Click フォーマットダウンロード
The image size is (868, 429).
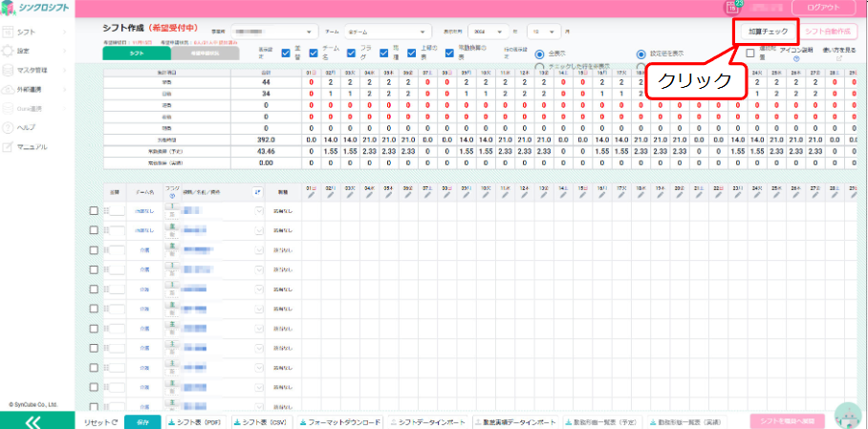click(339, 421)
